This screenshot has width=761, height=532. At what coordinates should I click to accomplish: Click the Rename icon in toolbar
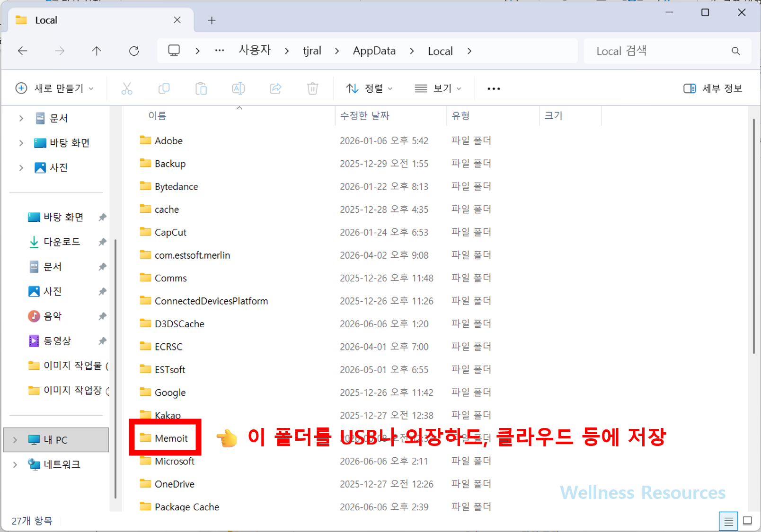click(x=238, y=88)
